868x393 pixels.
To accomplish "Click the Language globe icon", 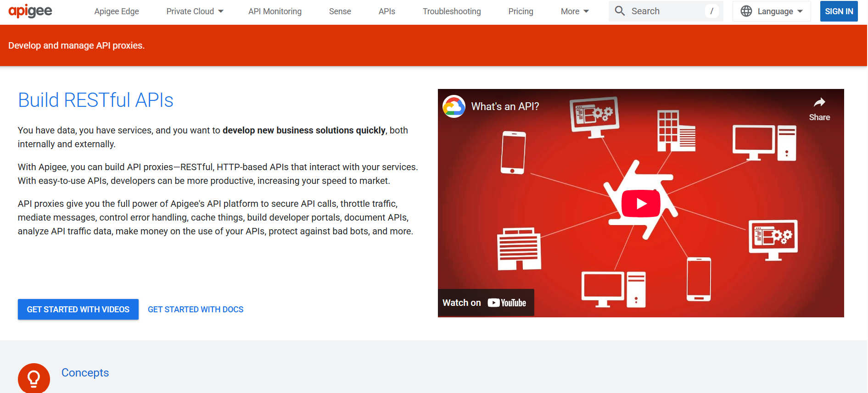I will tap(746, 11).
